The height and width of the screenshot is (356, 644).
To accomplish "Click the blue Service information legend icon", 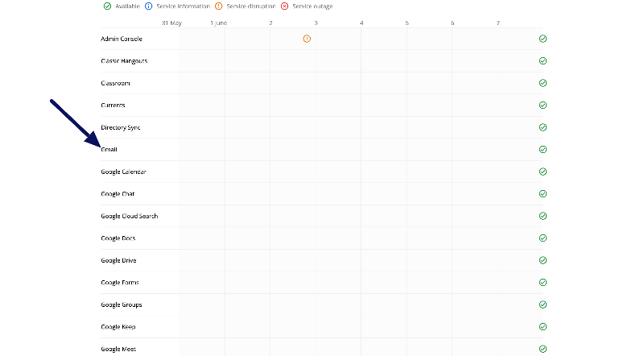I will point(149,6).
